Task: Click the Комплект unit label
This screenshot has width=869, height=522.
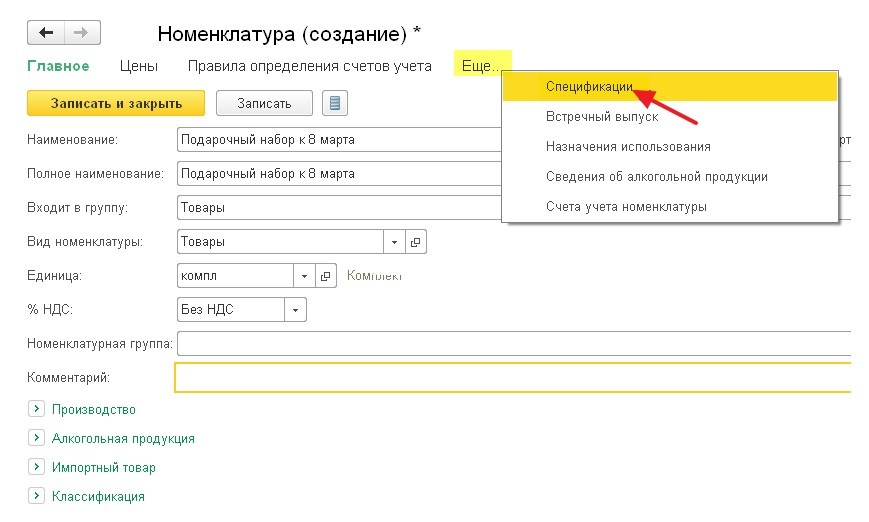Action: (x=374, y=275)
